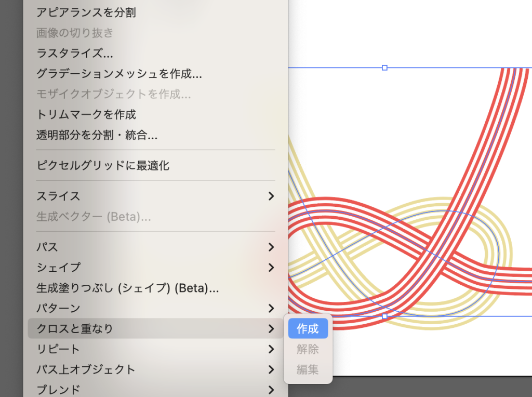Click the top-center selection handle
Screen dimensions: 532x397
click(x=384, y=68)
